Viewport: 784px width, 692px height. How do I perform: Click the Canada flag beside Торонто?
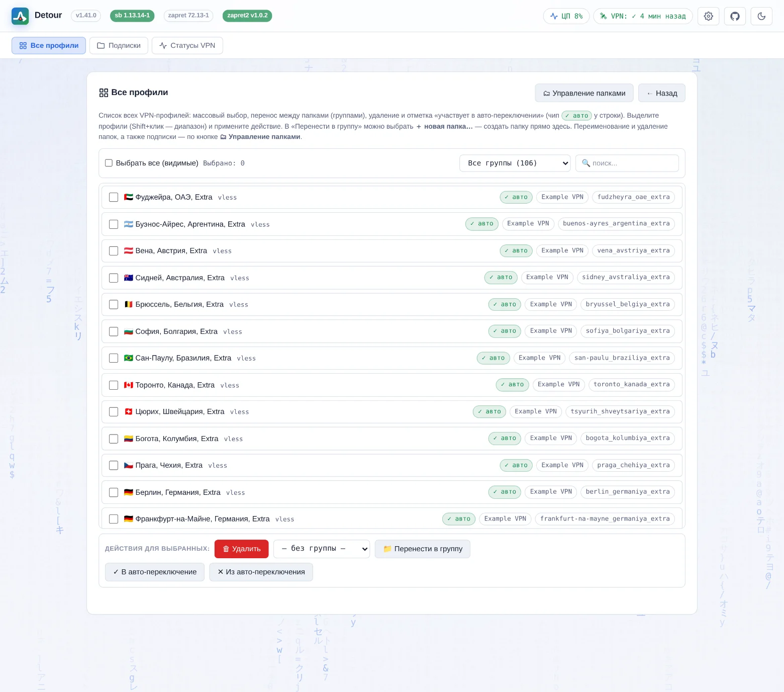129,385
